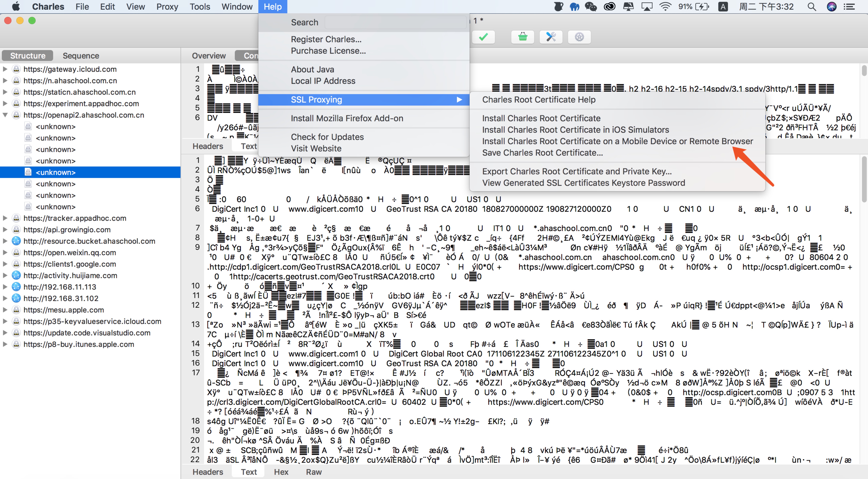Click the bear icon in the menu bar
868x479 pixels.
[x=558, y=7]
